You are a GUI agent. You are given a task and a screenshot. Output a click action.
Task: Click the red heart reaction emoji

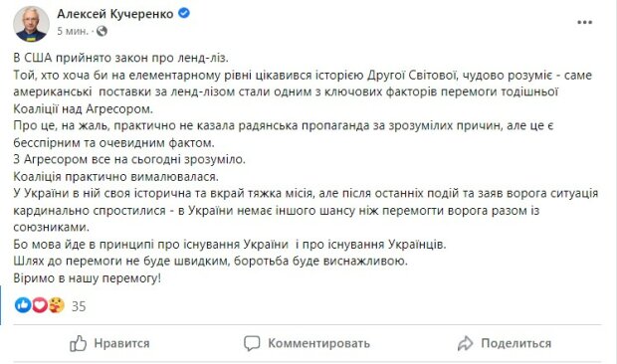tap(40, 305)
